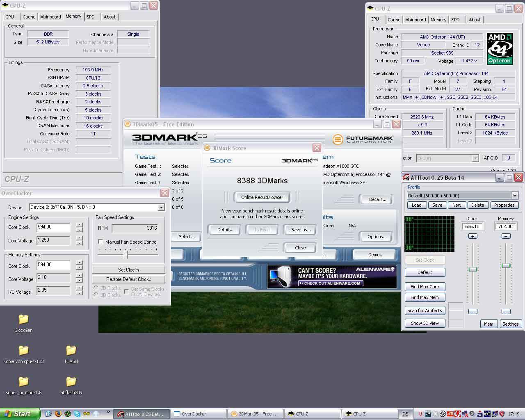
Task: Adjust the Engine Core Voltage spinner
Action: [79, 241]
